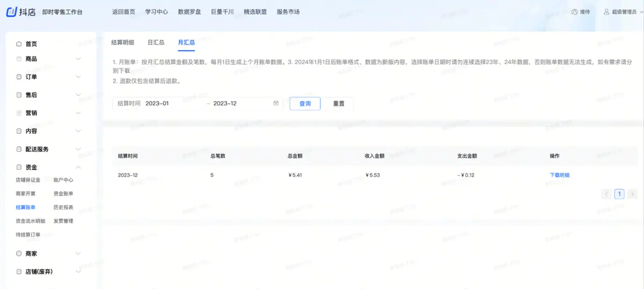Image resolution: width=644 pixels, height=289 pixels.
Task: Click the 收入金额 value ¥5.53
Action: (x=372, y=175)
